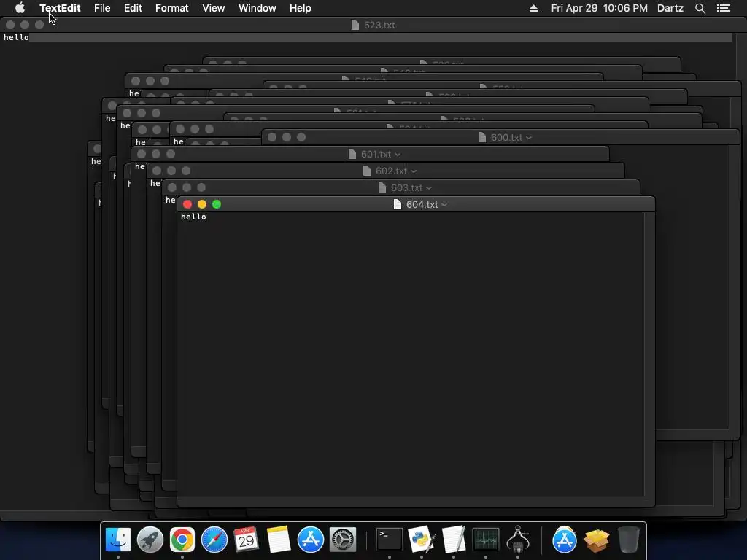Click the 600.txt document proxy icon
The image size is (747, 560).
point(482,137)
